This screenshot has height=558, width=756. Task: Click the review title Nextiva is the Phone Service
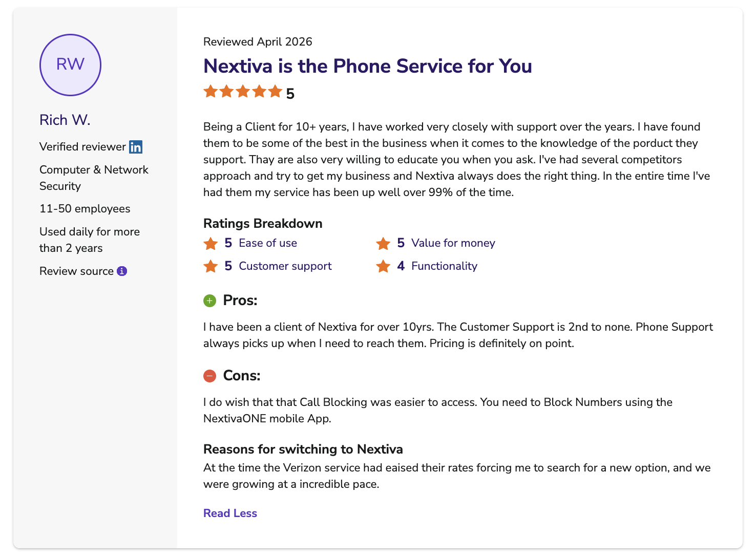click(x=368, y=66)
